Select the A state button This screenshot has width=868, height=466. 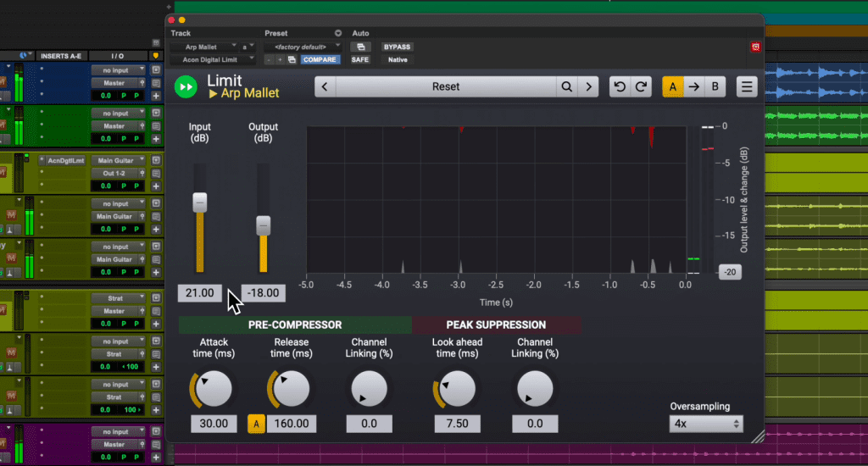coord(672,87)
